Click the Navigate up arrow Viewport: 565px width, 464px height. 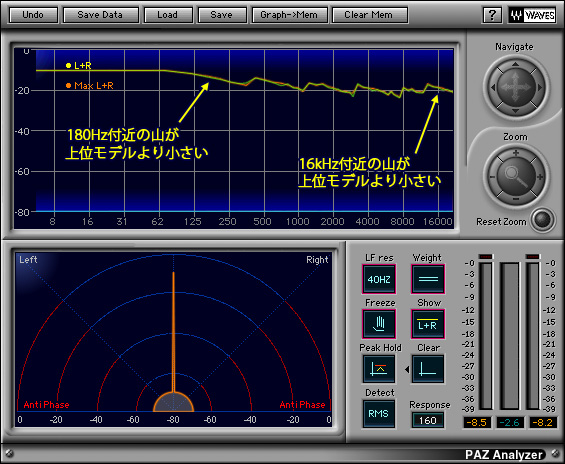pyautogui.click(x=516, y=64)
